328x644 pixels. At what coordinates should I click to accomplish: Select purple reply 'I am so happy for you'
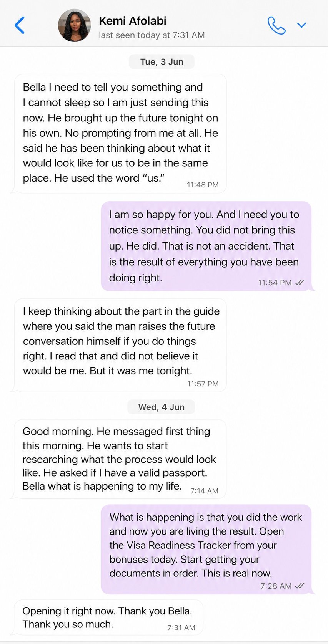tap(206, 246)
